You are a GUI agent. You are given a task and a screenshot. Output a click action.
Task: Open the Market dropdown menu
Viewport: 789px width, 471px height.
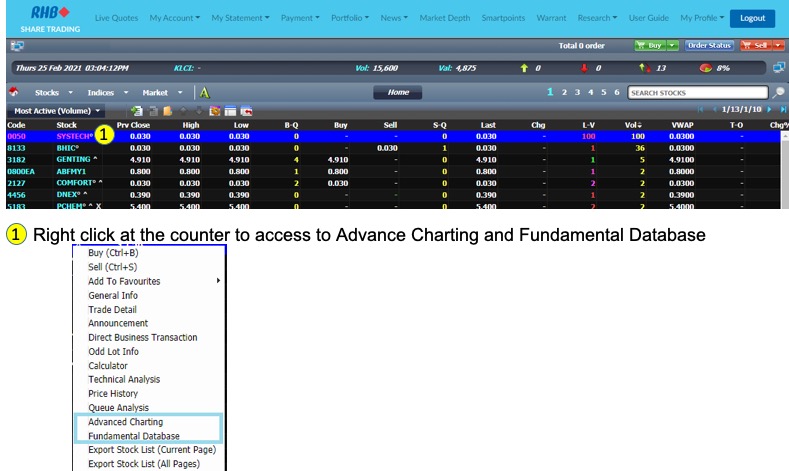pos(162,93)
